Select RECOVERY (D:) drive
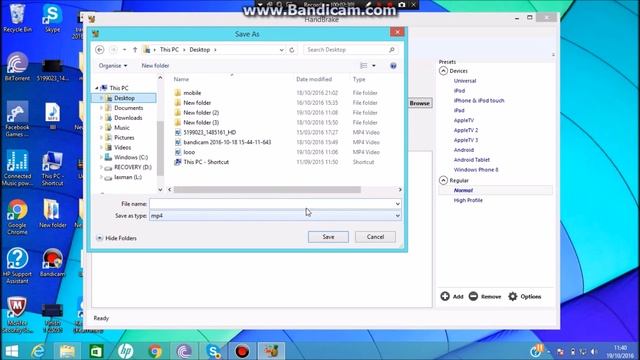This screenshot has height=360, width=640. coord(133,167)
